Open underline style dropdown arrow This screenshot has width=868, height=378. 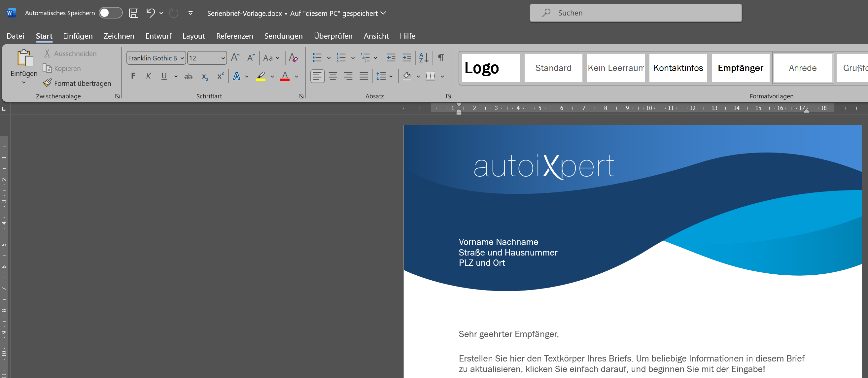[x=176, y=77]
